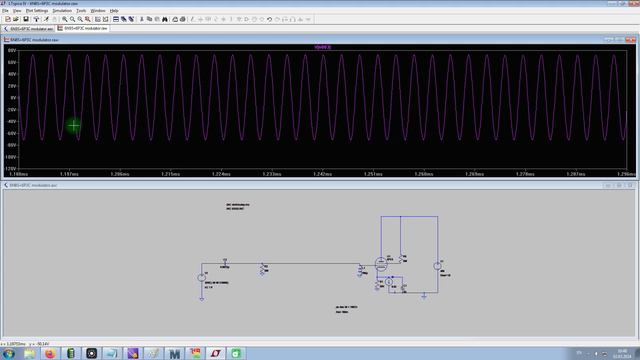Click the '-100V' vertical axis label

[10, 157]
